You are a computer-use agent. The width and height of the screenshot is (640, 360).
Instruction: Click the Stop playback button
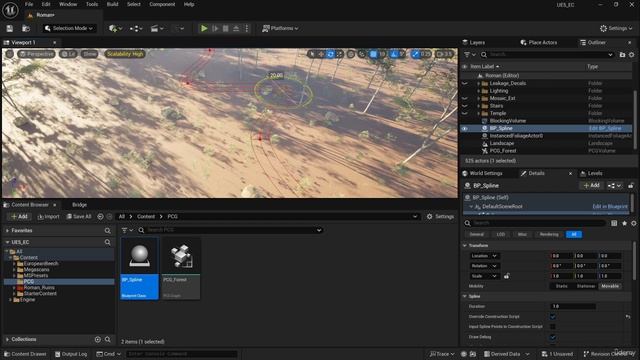[225, 28]
